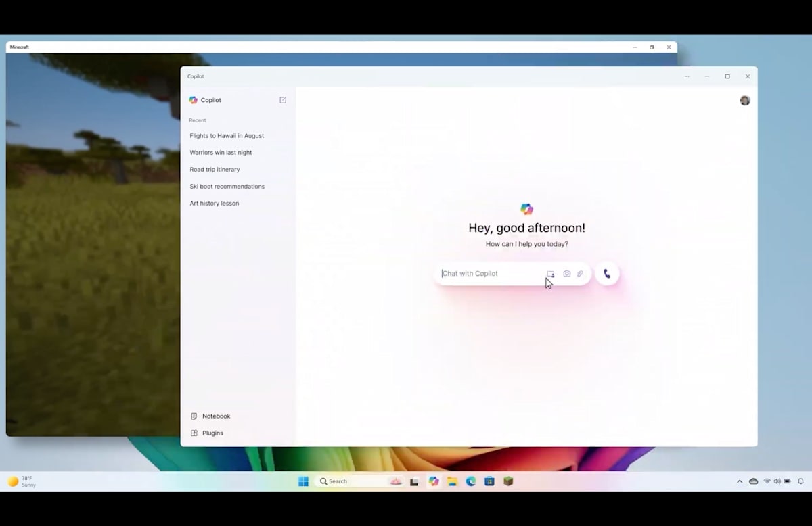Open File Explorer from the taskbar
This screenshot has height=526, width=812.
click(x=452, y=481)
